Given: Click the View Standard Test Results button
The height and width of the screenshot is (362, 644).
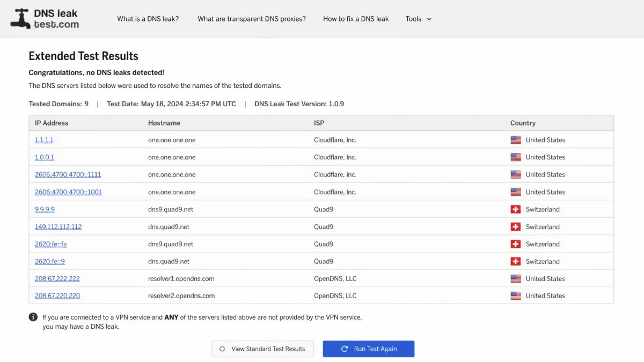Looking at the screenshot, I should [x=262, y=349].
